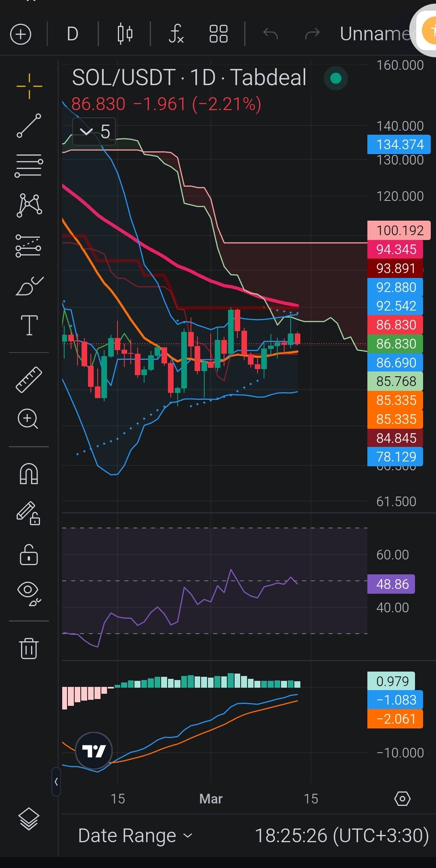Select the ruler measure tool

(x=29, y=380)
